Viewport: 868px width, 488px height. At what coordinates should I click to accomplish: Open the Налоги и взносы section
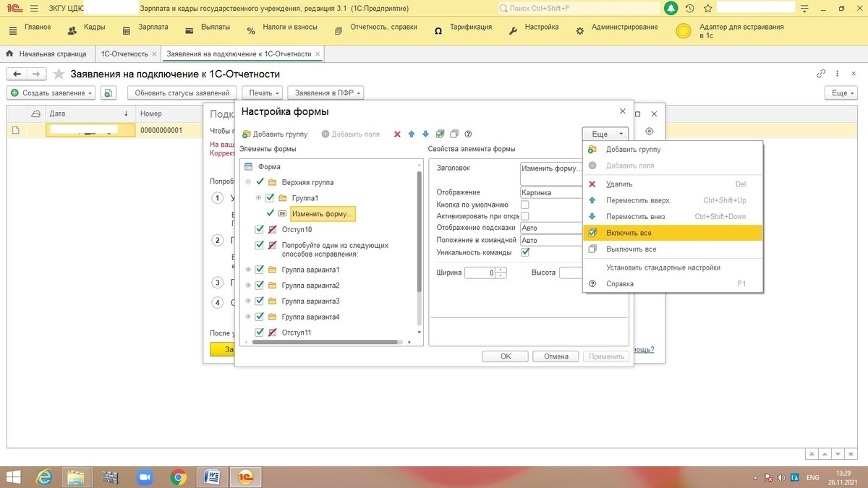(x=282, y=30)
